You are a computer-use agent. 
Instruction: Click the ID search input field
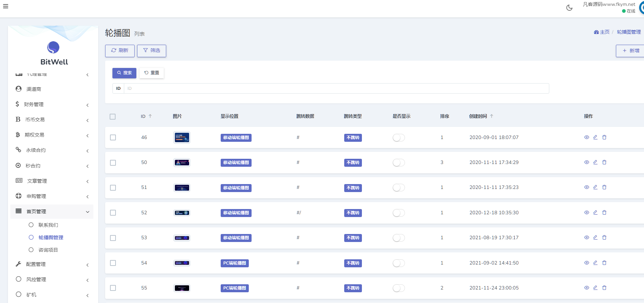(x=336, y=88)
